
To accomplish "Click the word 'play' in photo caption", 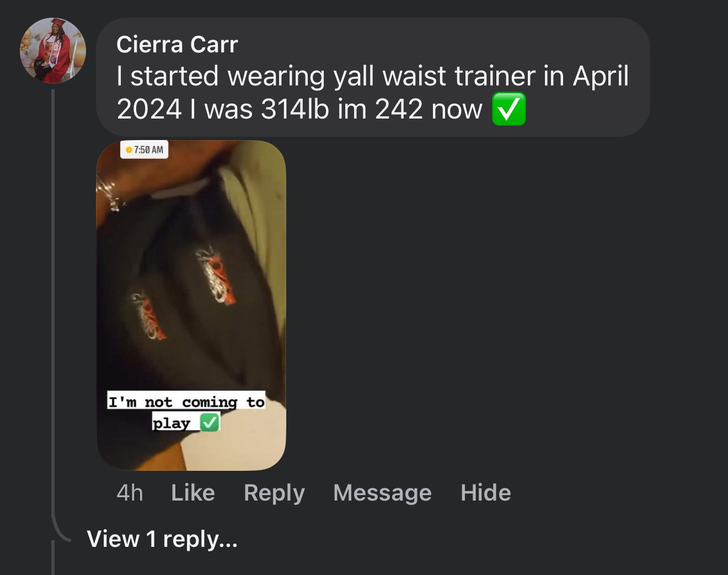I will coord(171,423).
